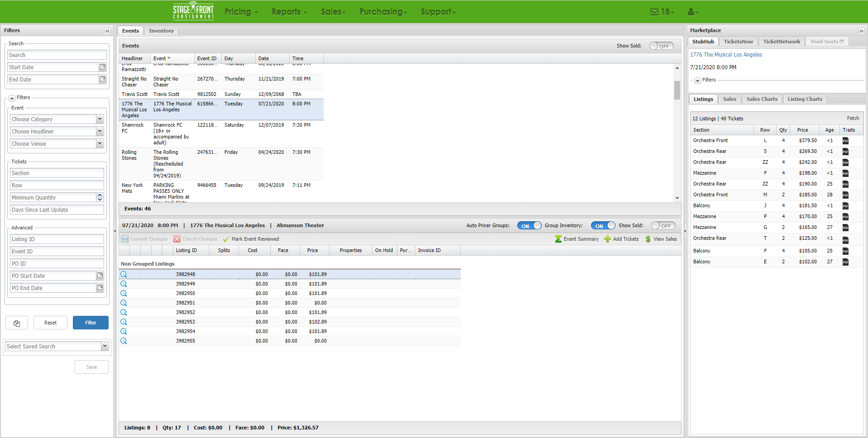Open the End Date calendar picker
This screenshot has width=868, height=438.
[x=103, y=79]
